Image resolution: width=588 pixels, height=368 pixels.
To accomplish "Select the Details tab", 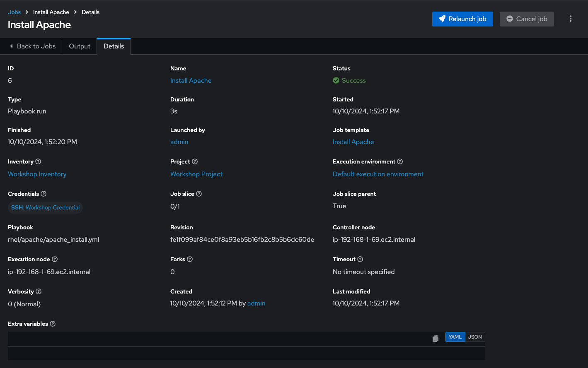I will click(x=114, y=46).
